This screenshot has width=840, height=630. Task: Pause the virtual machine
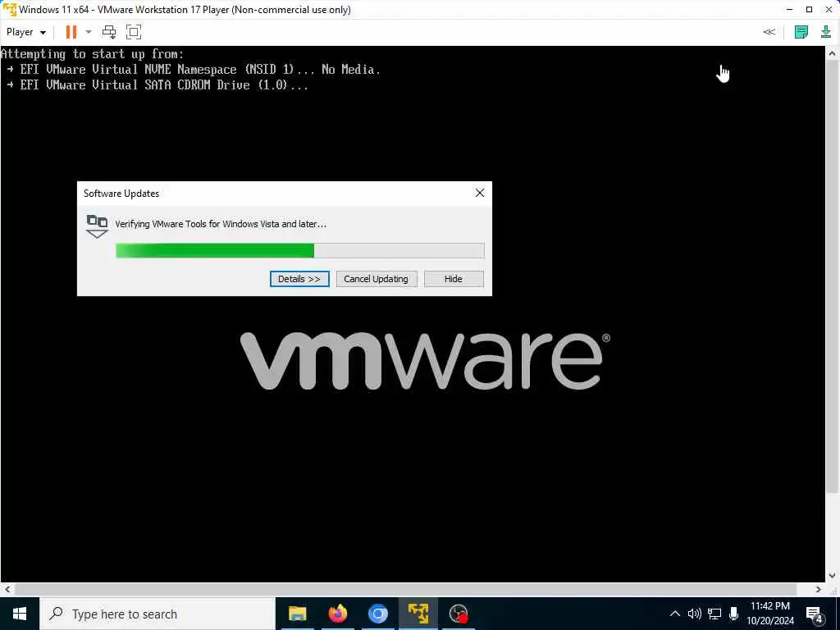[x=71, y=32]
